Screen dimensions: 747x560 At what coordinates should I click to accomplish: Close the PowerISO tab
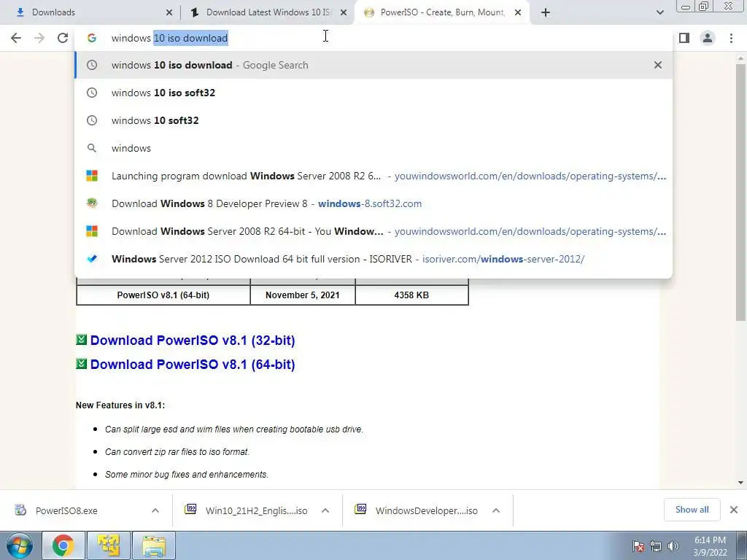[518, 13]
